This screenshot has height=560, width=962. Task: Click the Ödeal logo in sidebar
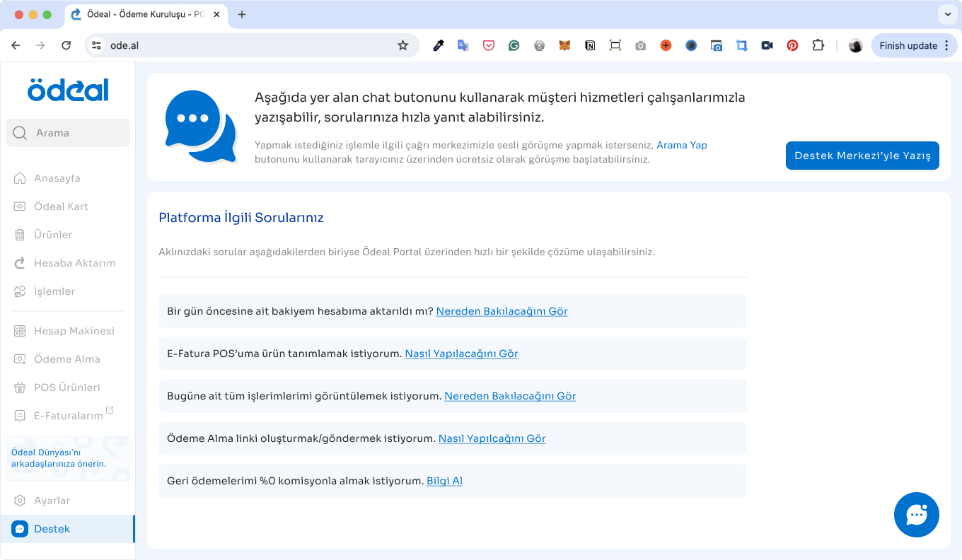tap(68, 90)
